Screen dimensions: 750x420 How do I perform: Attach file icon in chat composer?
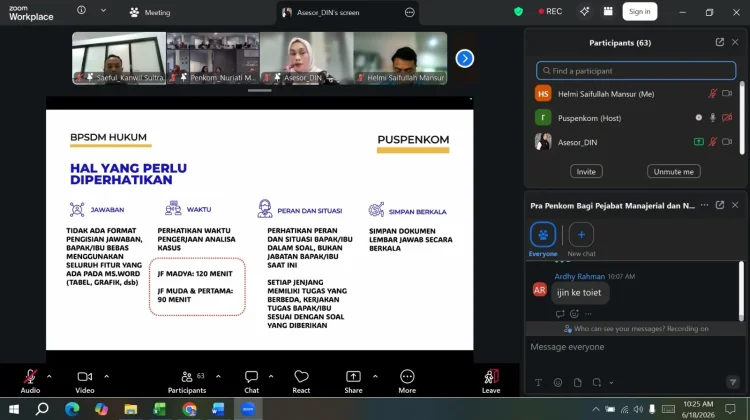click(x=577, y=382)
